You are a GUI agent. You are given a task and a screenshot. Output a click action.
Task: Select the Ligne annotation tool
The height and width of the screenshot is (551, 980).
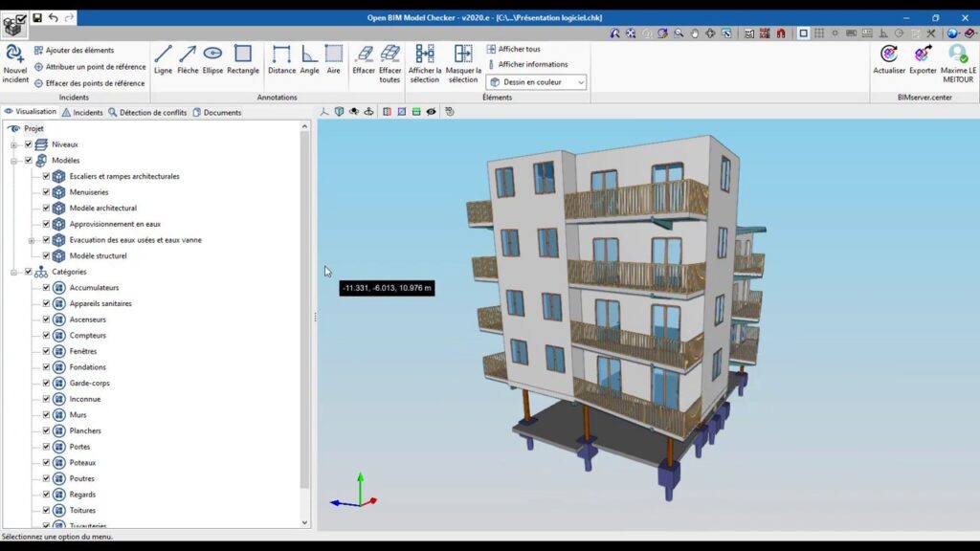[x=163, y=58]
